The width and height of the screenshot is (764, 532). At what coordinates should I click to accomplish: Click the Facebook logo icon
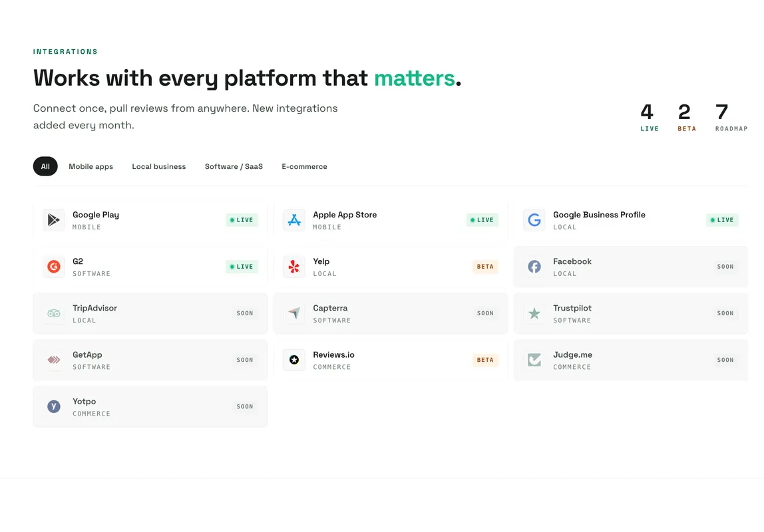point(534,267)
